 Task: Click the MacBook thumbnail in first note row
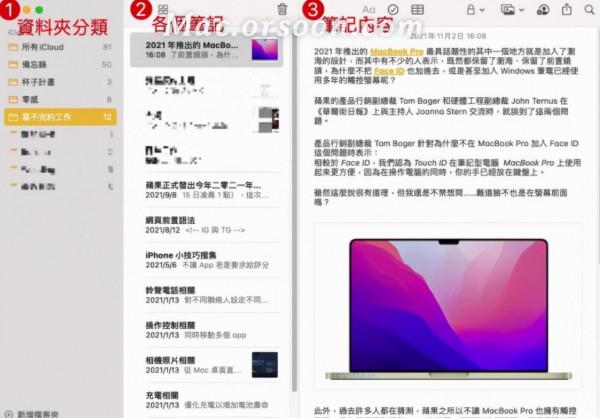[x=265, y=49]
